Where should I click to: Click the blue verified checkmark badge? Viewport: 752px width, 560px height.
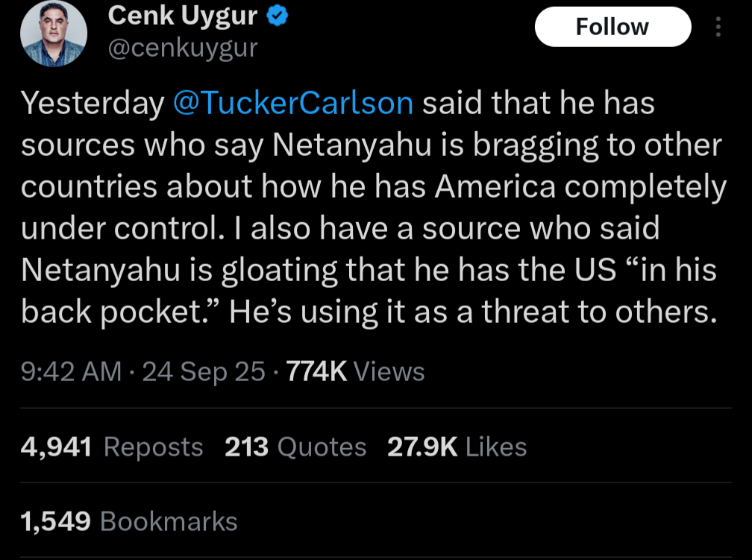pos(277,16)
